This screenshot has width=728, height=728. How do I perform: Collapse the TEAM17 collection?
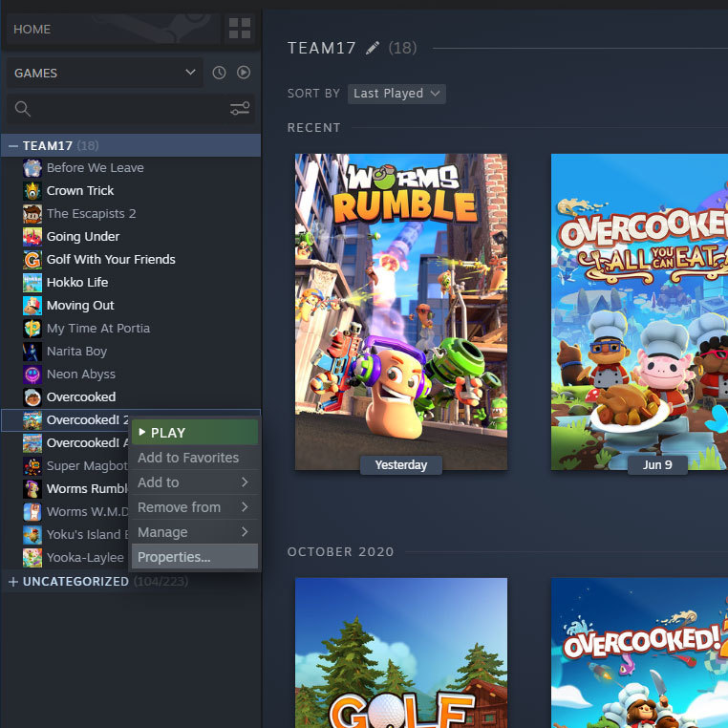[x=13, y=146]
